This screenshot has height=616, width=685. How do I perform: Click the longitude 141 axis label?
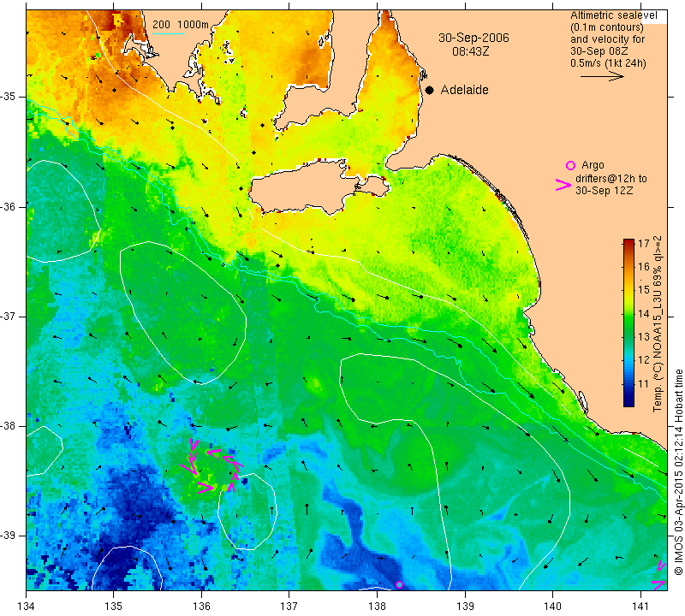(x=640, y=607)
